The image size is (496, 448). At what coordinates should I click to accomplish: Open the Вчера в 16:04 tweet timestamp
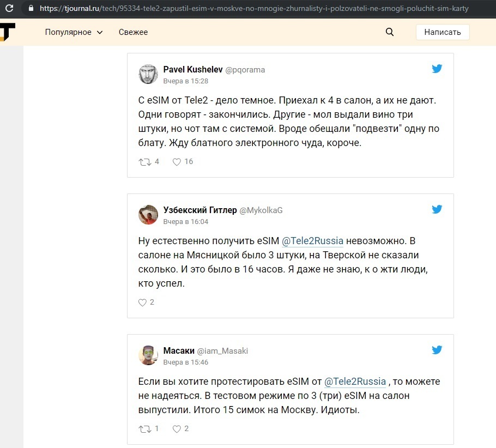click(x=186, y=222)
